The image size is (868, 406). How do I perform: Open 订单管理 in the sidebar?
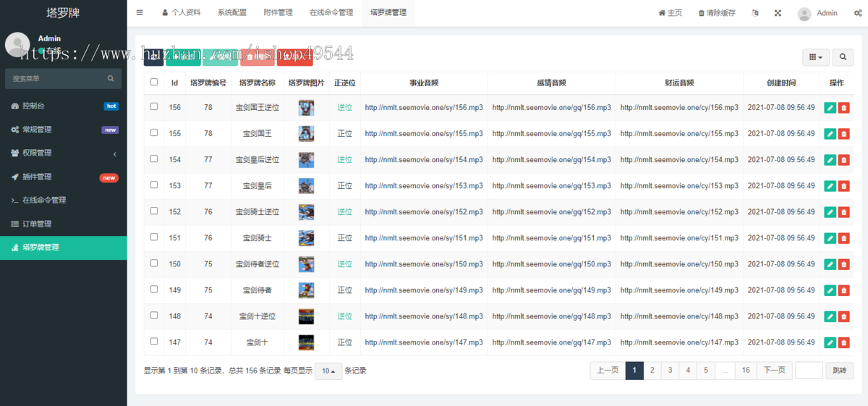coord(63,224)
